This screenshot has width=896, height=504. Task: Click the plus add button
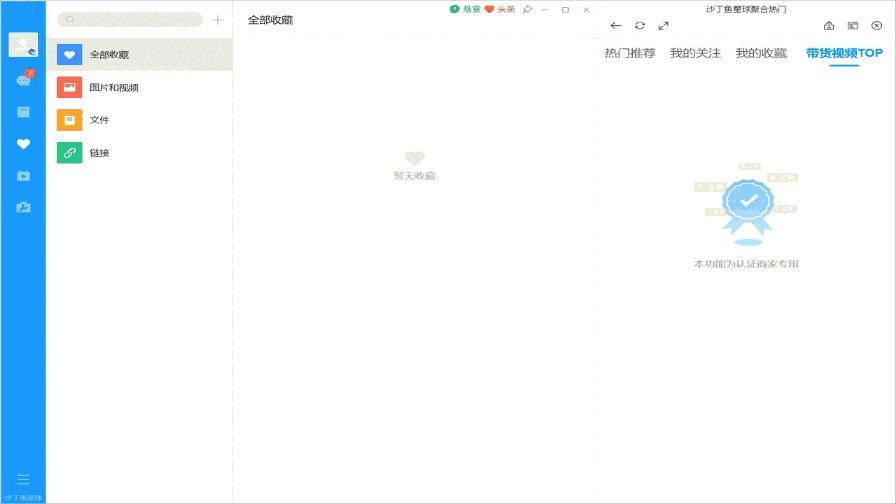(218, 20)
